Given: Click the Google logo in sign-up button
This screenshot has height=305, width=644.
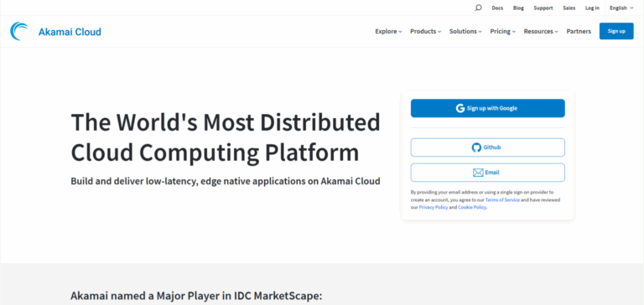Looking at the screenshot, I should (x=460, y=108).
